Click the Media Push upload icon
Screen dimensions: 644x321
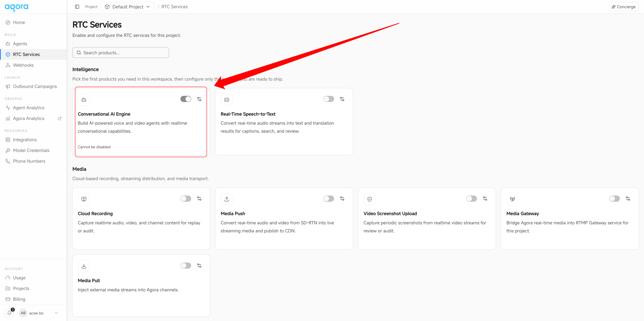coord(227,199)
